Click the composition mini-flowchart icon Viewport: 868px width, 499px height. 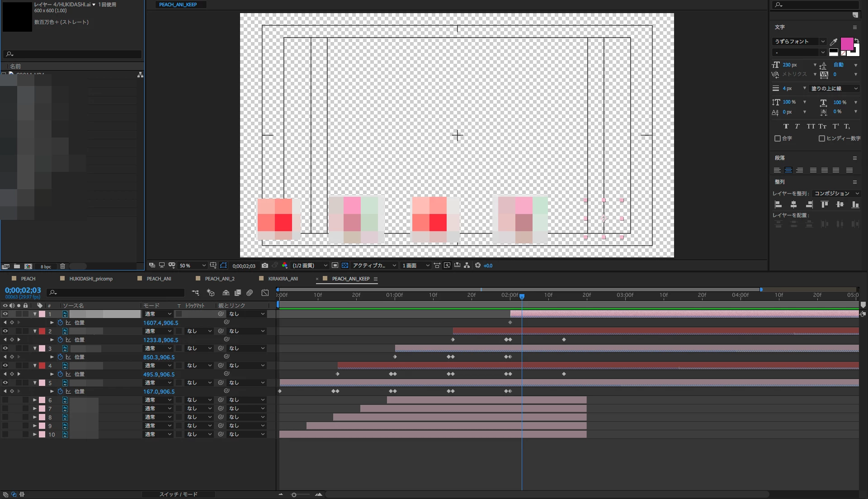[195, 293]
